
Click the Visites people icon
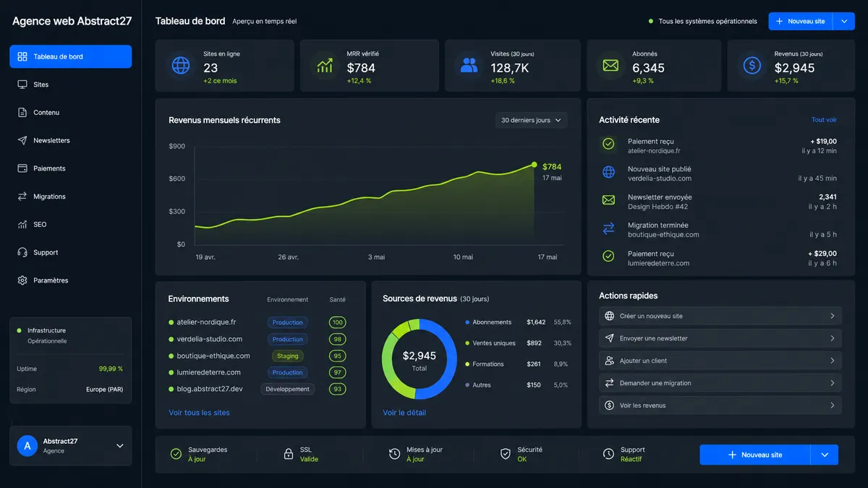469,65
